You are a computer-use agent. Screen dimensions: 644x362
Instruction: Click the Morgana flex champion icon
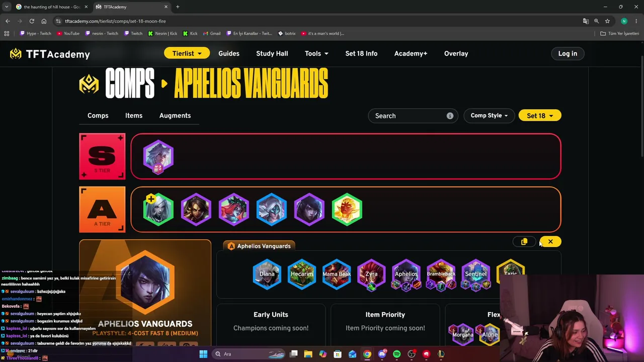point(462,335)
